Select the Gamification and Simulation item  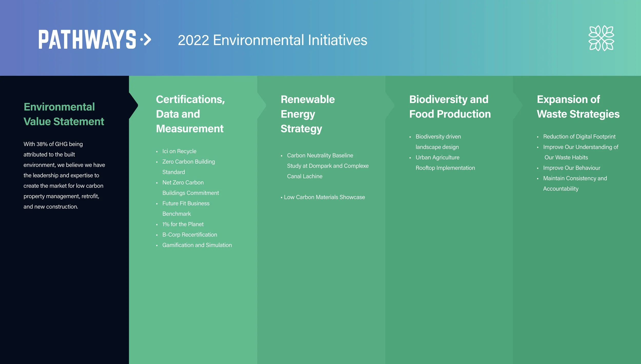(x=197, y=245)
